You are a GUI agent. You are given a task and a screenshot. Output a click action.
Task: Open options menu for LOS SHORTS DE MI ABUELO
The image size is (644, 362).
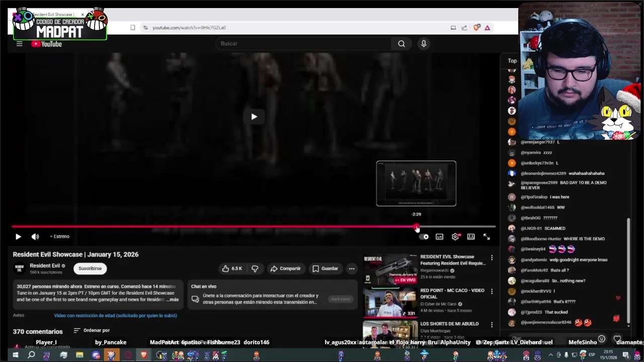tap(492, 325)
